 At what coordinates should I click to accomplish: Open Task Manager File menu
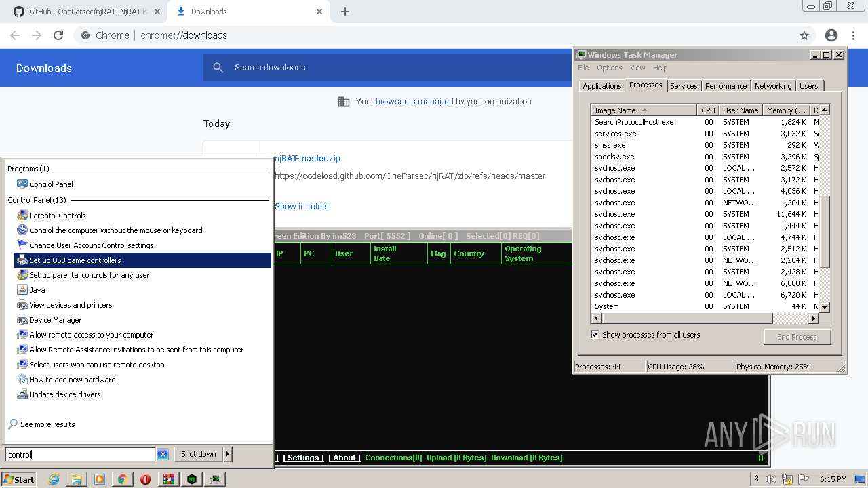point(583,68)
